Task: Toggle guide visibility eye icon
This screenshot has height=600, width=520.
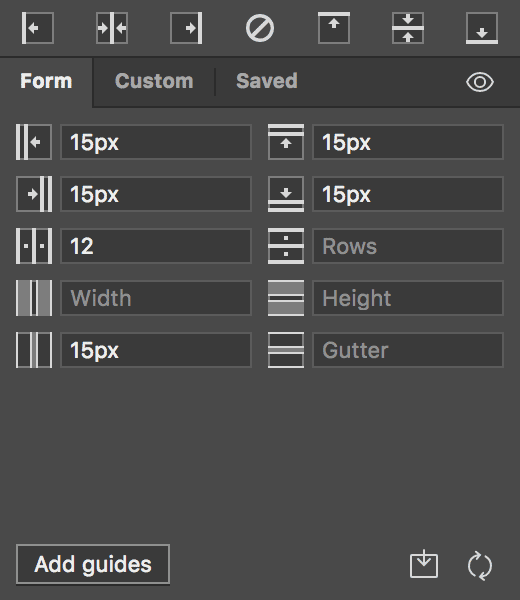Action: 480,82
